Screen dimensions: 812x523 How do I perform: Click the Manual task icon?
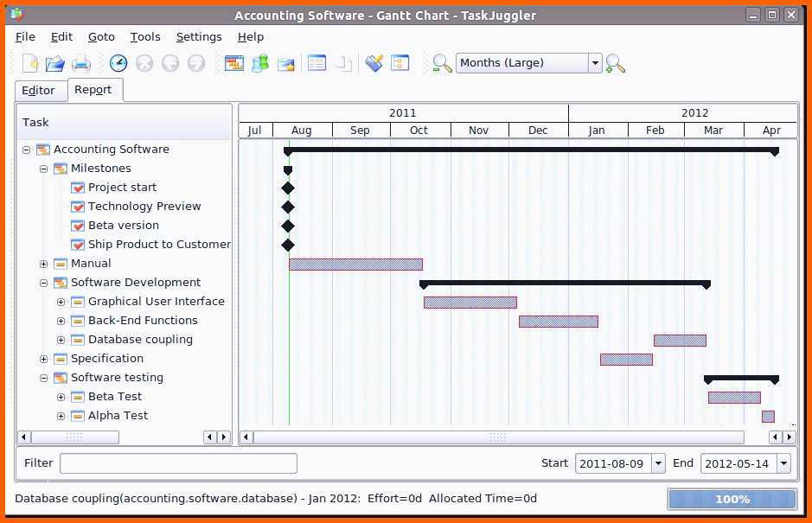click(x=61, y=264)
